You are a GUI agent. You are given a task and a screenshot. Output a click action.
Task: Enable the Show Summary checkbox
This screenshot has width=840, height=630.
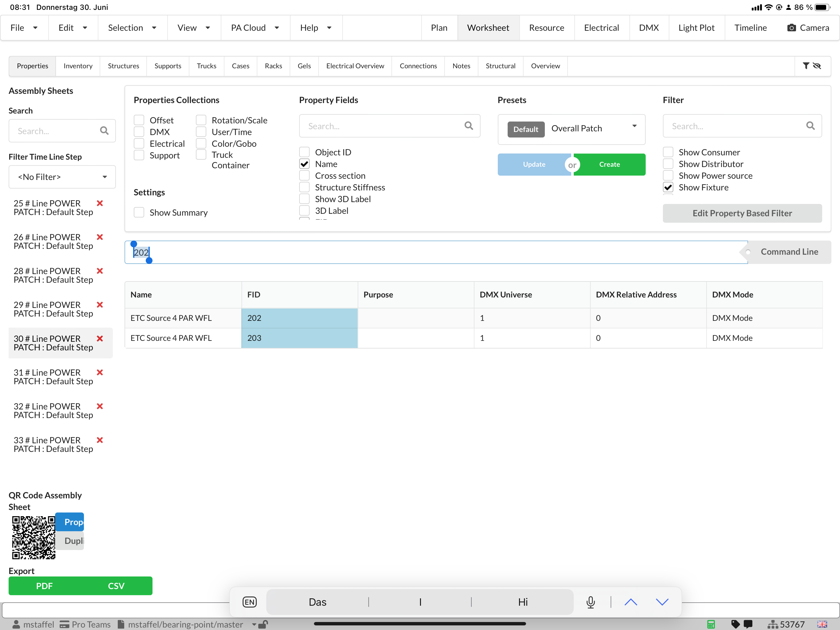139,212
